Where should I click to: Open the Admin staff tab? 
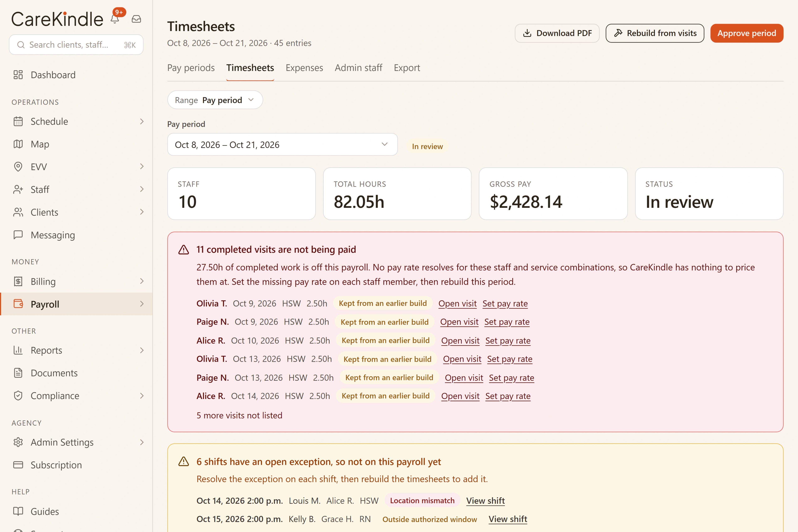[359, 68]
